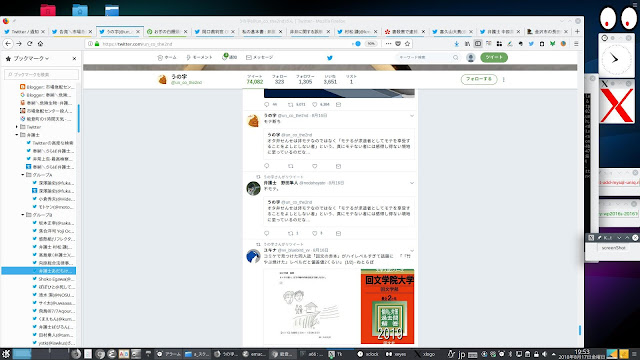640x360 pixels.
Task: Open the library icon in Firefox toolbar
Action: click(x=467, y=44)
